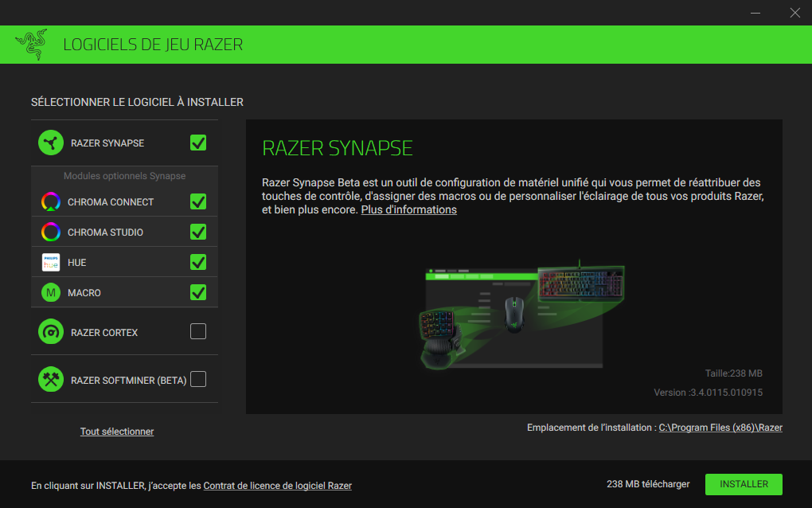The height and width of the screenshot is (508, 812).
Task: Enable the Razer Cortex checkbox
Action: point(198,331)
